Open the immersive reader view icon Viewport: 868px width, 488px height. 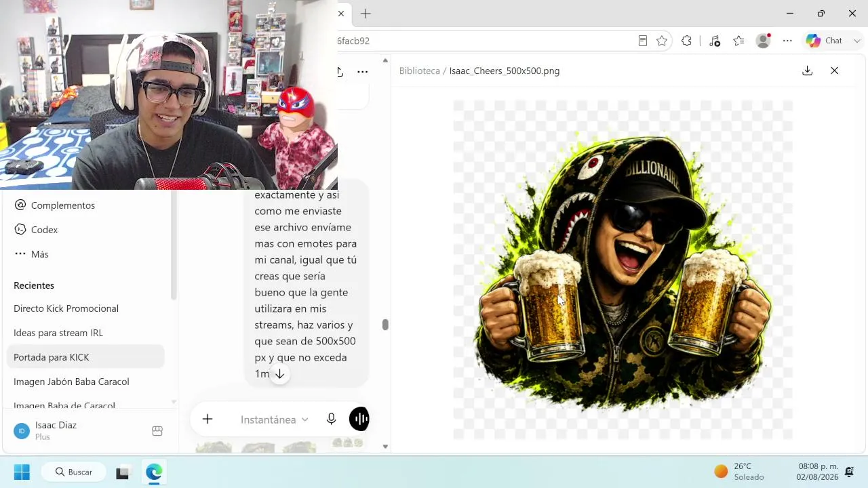coord(643,41)
